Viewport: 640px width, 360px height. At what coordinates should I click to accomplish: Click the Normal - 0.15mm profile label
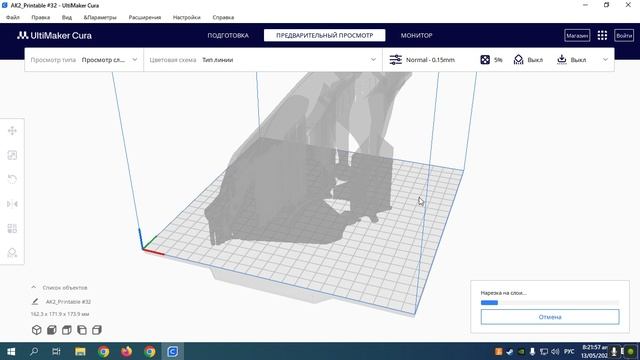(430, 60)
